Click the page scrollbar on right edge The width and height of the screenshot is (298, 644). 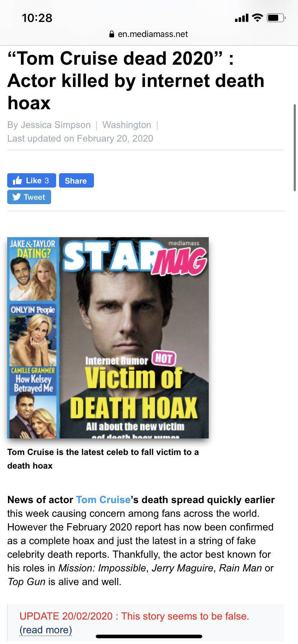295,146
